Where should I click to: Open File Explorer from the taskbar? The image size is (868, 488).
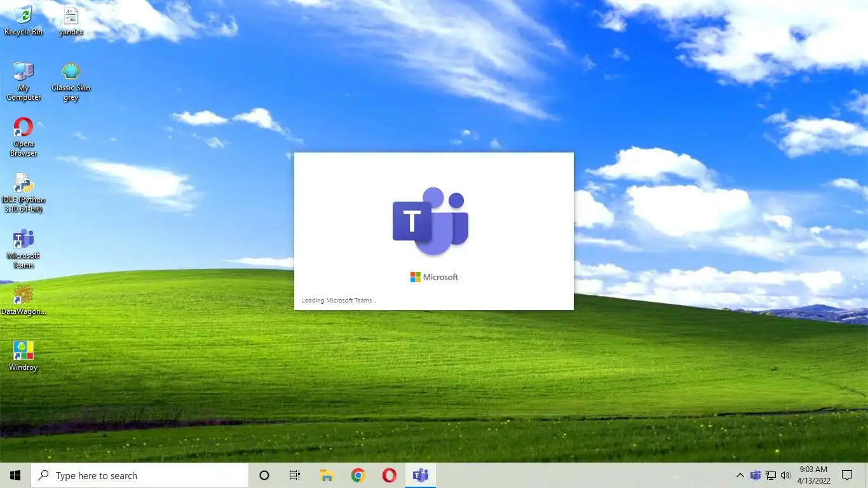tap(327, 475)
